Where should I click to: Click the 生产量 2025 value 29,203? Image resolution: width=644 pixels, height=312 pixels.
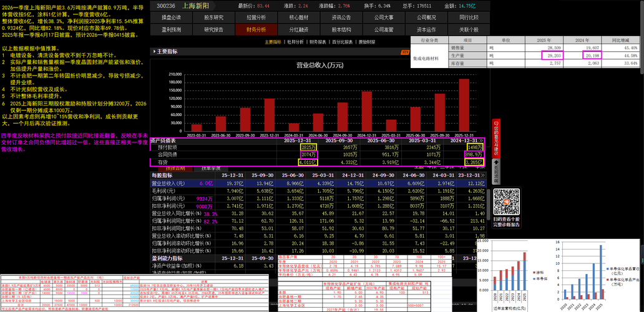pos(552,56)
